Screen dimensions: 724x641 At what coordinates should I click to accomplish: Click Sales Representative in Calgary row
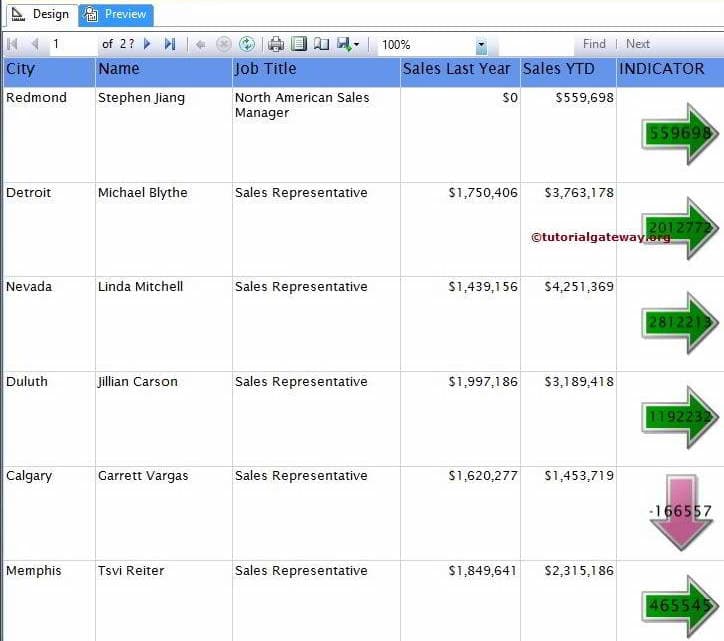[x=301, y=476]
